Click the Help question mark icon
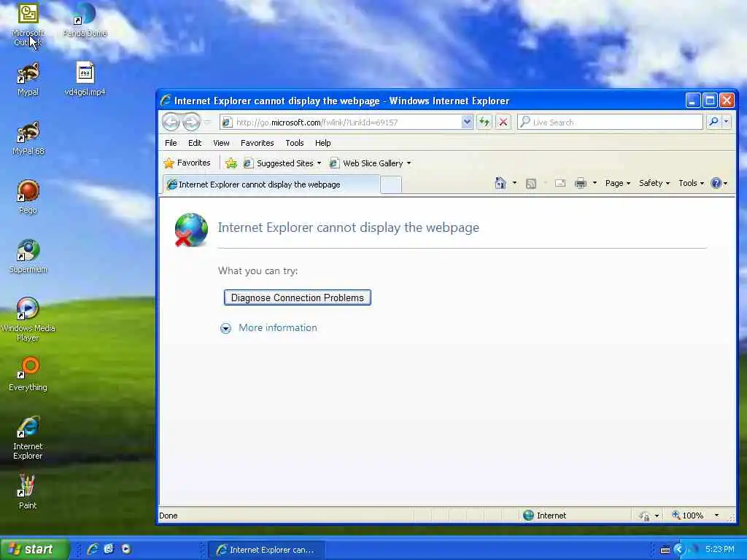 [x=716, y=183]
